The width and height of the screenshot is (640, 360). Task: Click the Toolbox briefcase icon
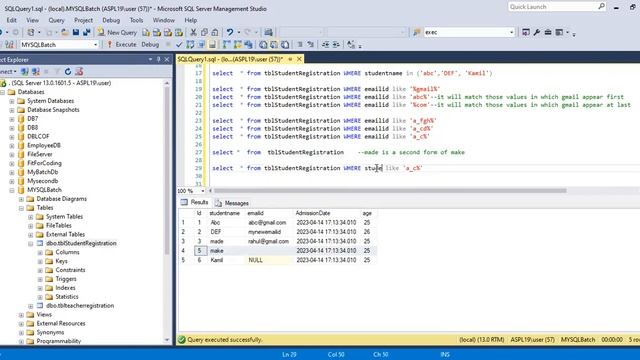(x=548, y=32)
